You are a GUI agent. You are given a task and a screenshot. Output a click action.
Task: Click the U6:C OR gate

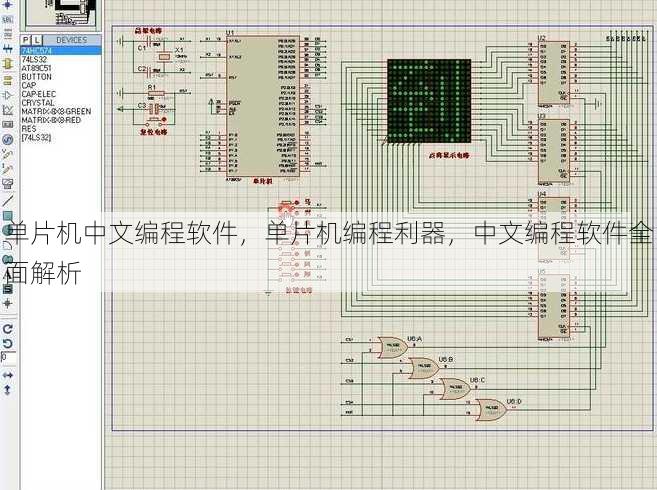tap(455, 389)
